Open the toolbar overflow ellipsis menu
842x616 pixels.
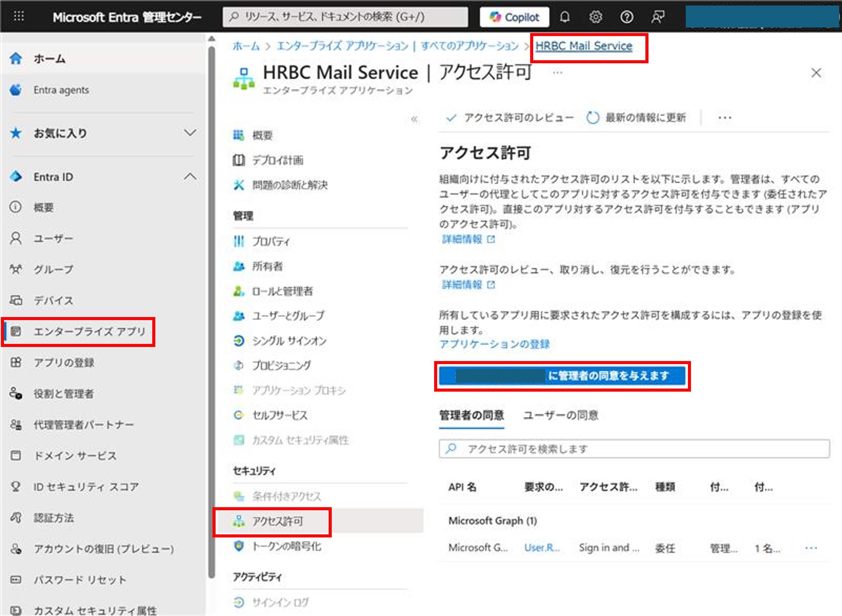pos(725,118)
